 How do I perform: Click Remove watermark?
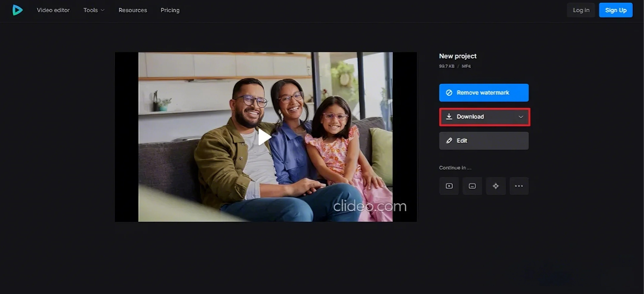pyautogui.click(x=484, y=92)
